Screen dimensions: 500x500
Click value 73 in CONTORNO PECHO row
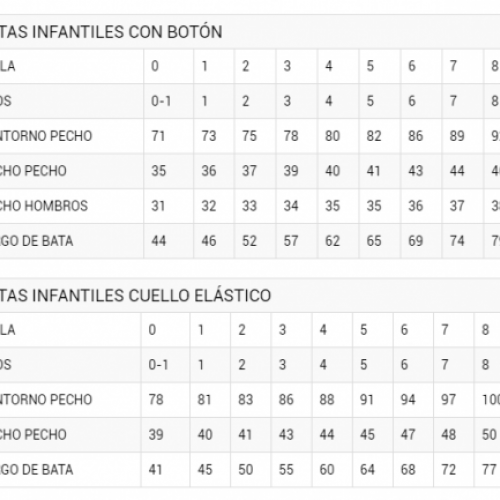(209, 136)
